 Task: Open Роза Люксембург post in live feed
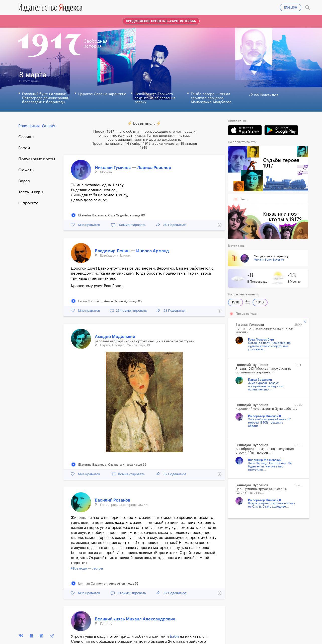269,344
